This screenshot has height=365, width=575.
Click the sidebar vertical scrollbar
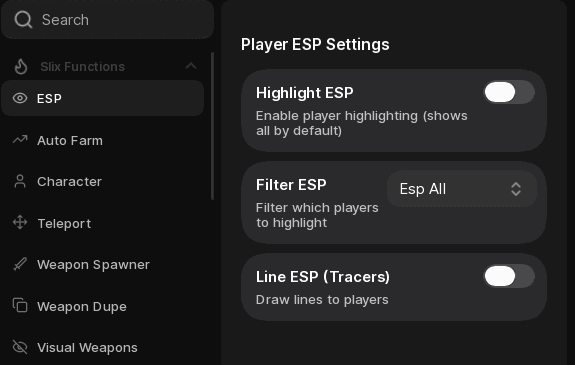pyautogui.click(x=212, y=126)
